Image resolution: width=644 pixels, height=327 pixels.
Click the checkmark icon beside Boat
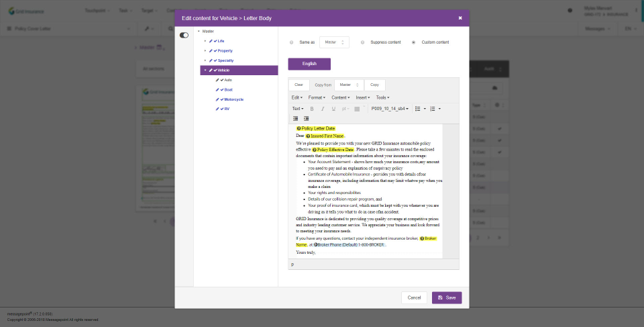point(222,90)
